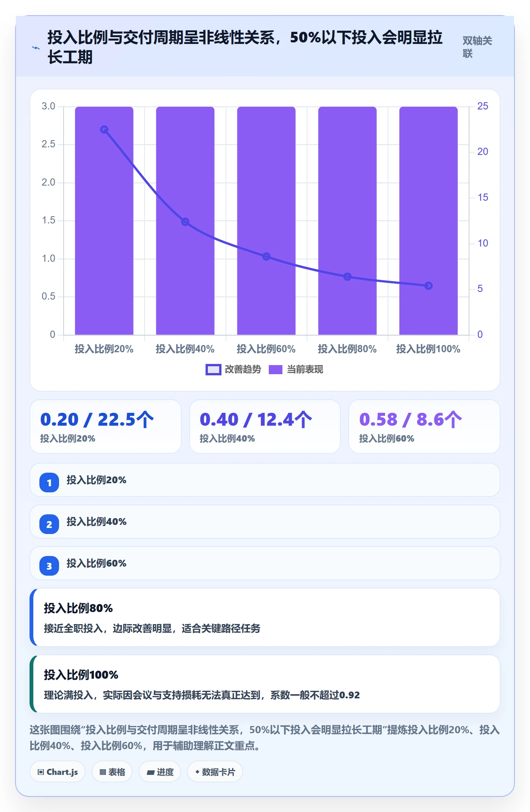Click the line point above 投入比例20%

click(104, 130)
